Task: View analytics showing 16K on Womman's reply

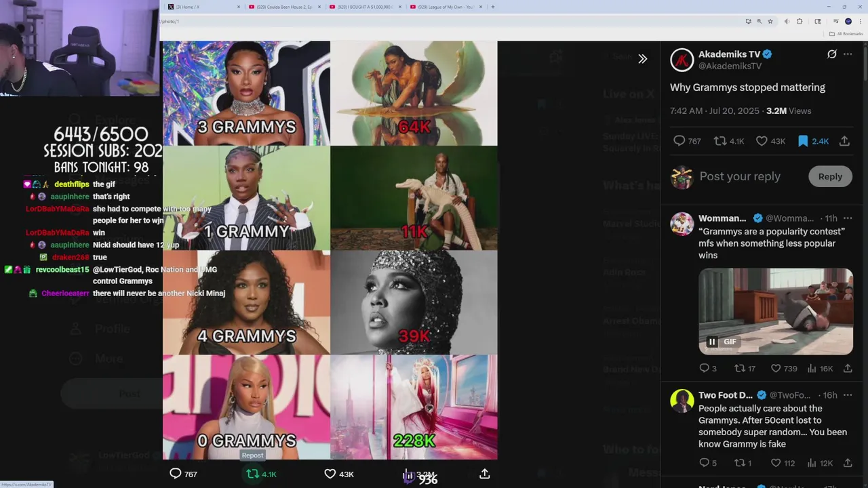Action: click(x=820, y=368)
